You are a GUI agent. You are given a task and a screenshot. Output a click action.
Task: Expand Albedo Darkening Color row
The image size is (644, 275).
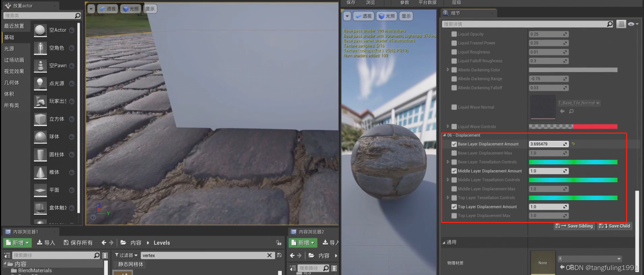click(448, 70)
